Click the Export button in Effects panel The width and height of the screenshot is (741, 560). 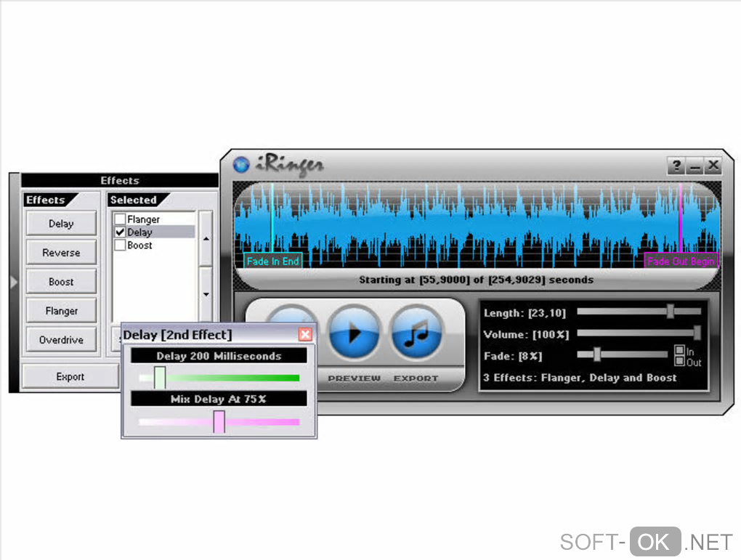[x=70, y=377]
